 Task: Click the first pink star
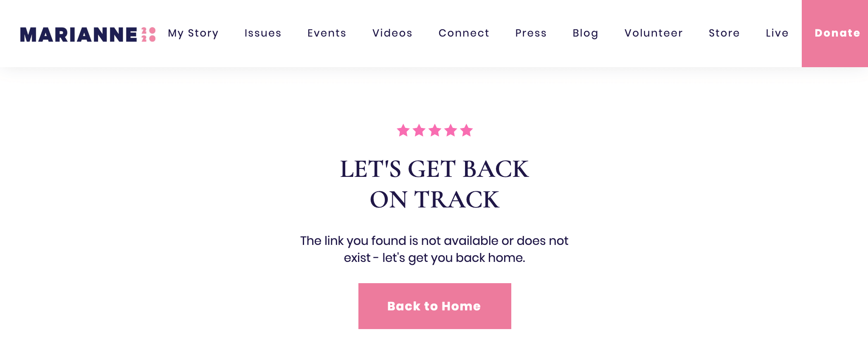pos(403,131)
